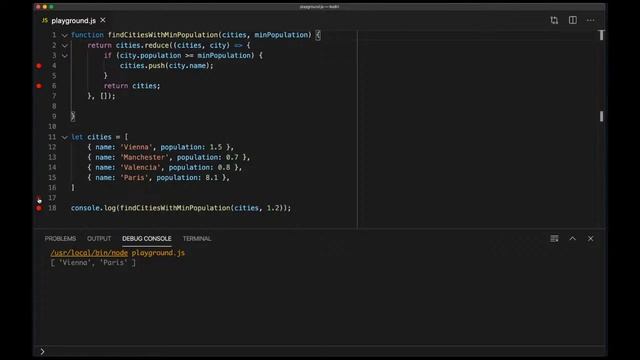Split the editor to the right

click(x=573, y=20)
